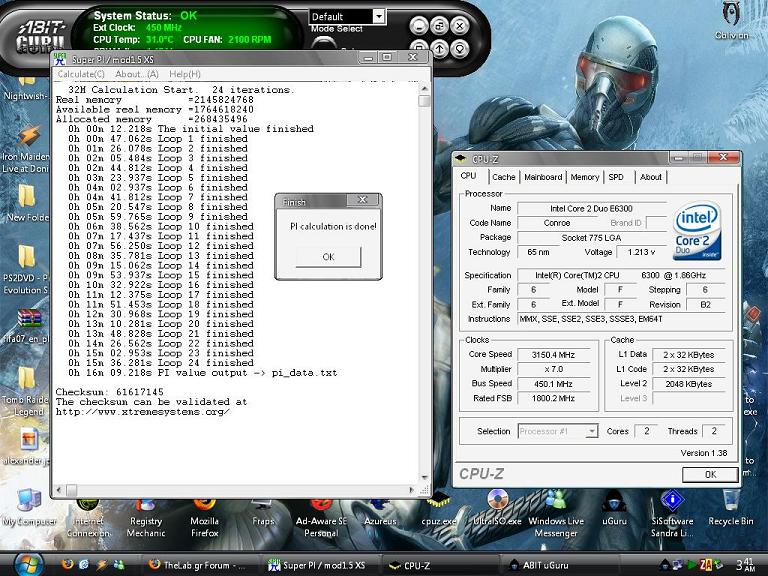768x576 pixels.
Task: Open Calculate menu in Super PI
Action: [x=81, y=74]
